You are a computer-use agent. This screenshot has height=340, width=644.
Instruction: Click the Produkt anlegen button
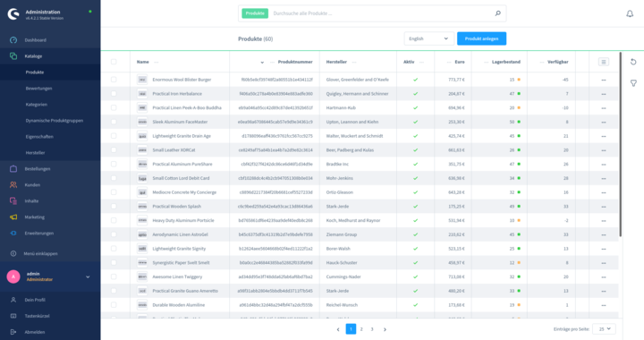[x=481, y=38]
